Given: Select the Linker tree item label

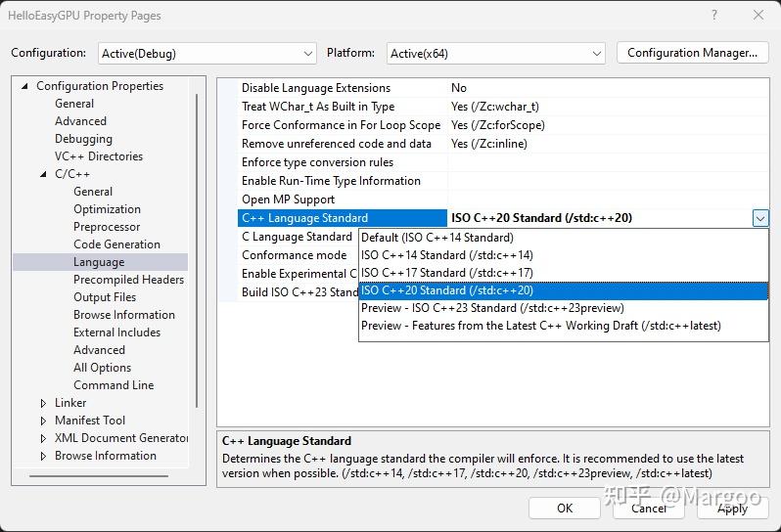Looking at the screenshot, I should point(70,403).
